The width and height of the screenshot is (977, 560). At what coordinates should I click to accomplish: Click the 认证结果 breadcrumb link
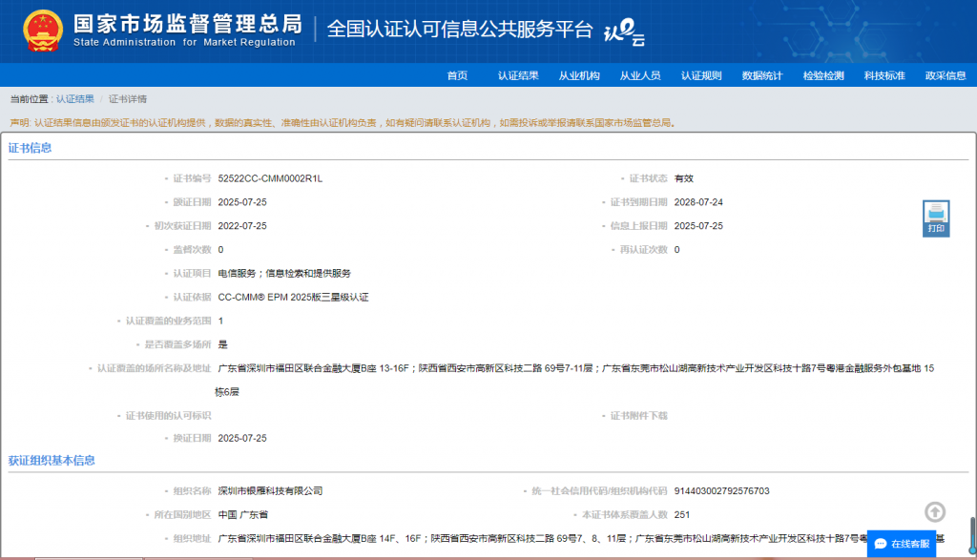(x=74, y=99)
